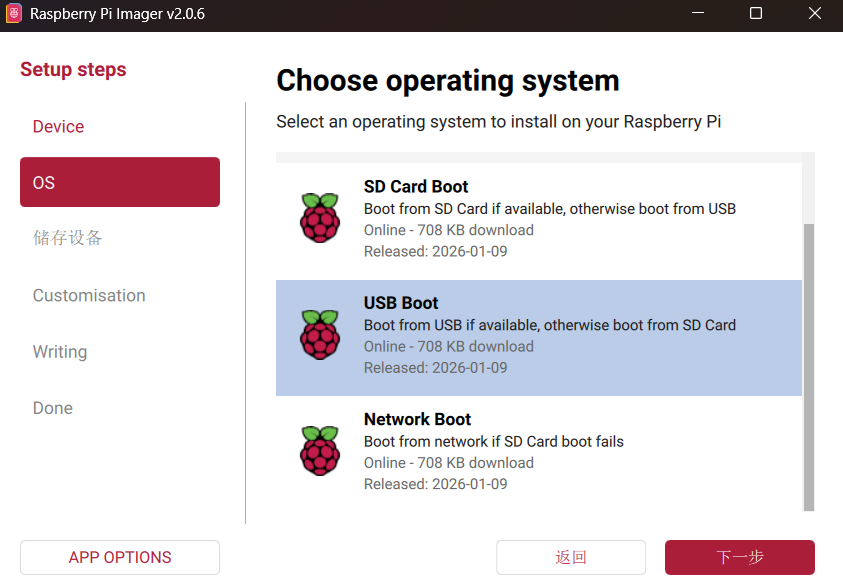Image resolution: width=843 pixels, height=587 pixels.
Task: Close the Raspberry Pi Imager window
Action: 814,14
